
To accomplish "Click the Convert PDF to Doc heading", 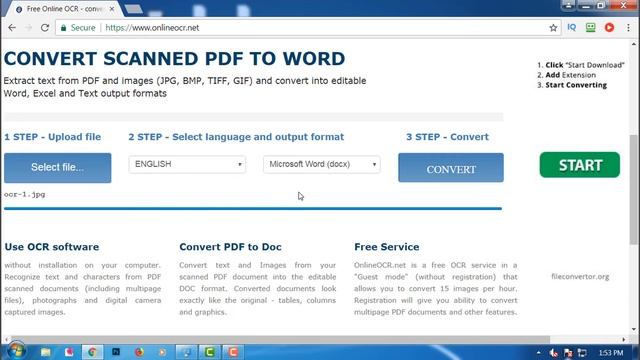I will pos(230,247).
